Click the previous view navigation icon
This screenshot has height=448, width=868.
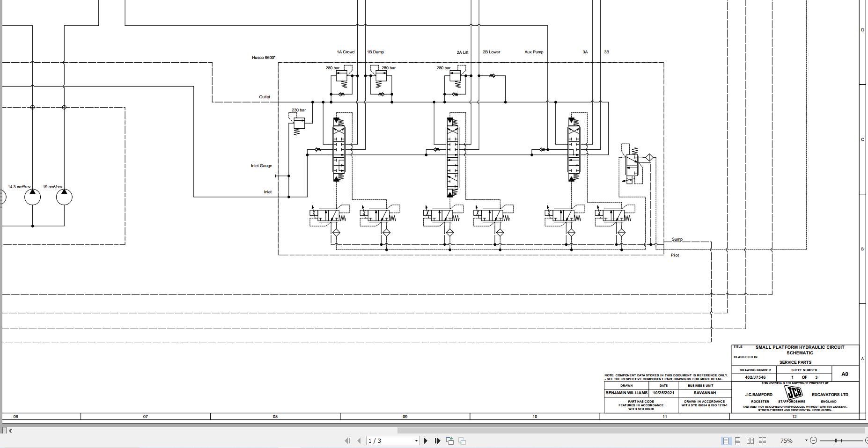pos(450,441)
